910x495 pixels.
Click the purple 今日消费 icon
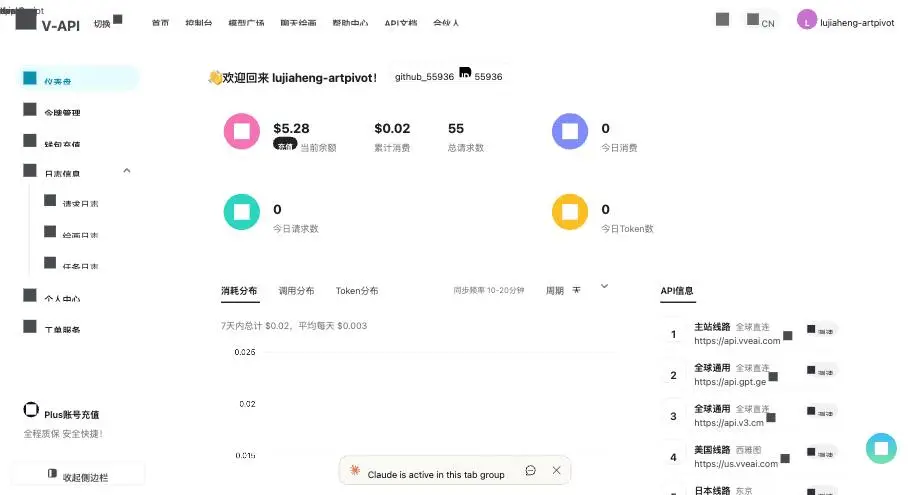point(570,131)
